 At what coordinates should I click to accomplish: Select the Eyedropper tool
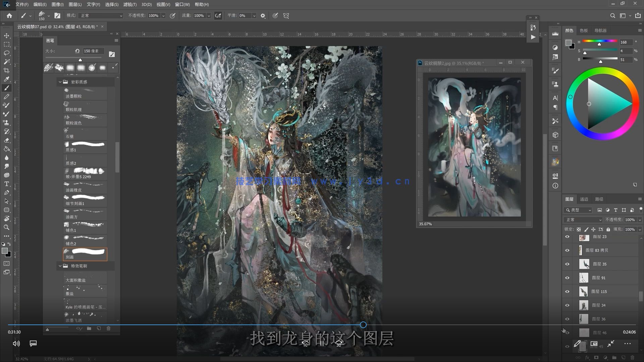[6, 79]
